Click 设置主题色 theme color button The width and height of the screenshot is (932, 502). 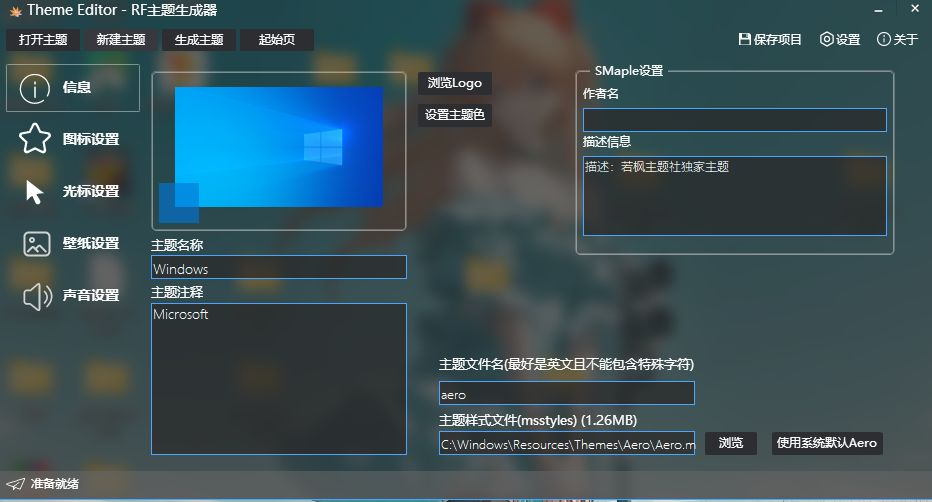[455, 115]
